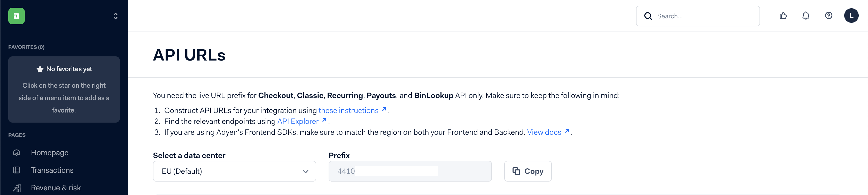Click the Revenue & risk chart icon

[x=17, y=187]
